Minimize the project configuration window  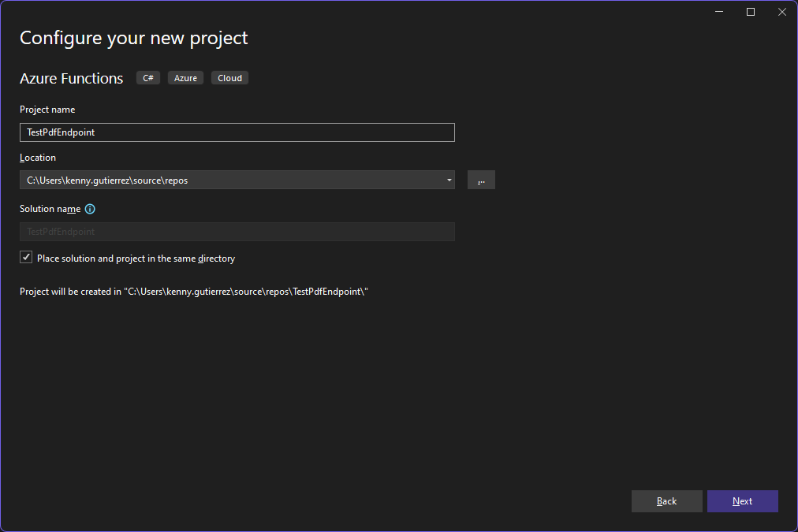(x=719, y=12)
